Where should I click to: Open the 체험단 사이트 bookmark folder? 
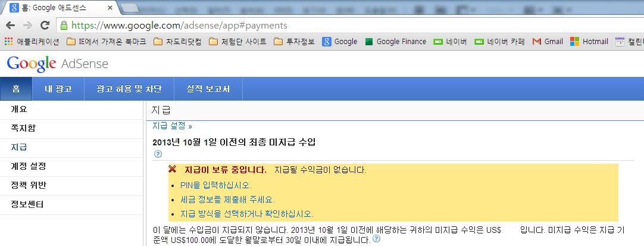(237, 42)
